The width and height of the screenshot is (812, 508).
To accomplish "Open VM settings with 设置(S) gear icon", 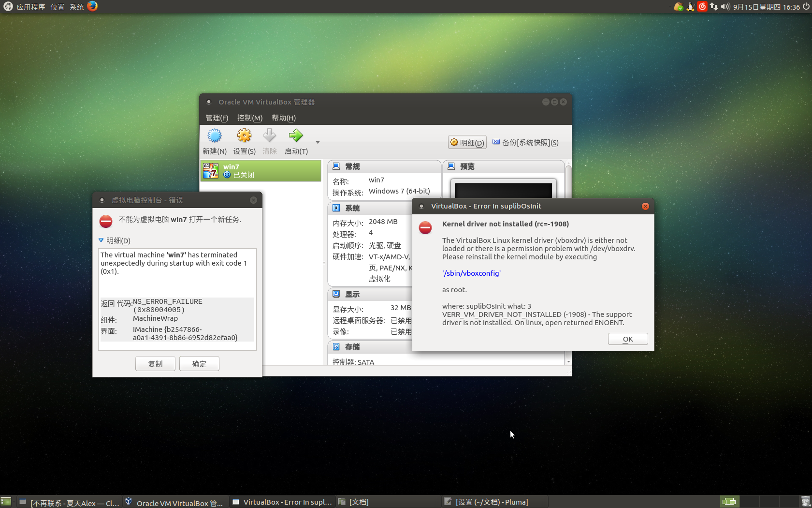I will pyautogui.click(x=244, y=135).
